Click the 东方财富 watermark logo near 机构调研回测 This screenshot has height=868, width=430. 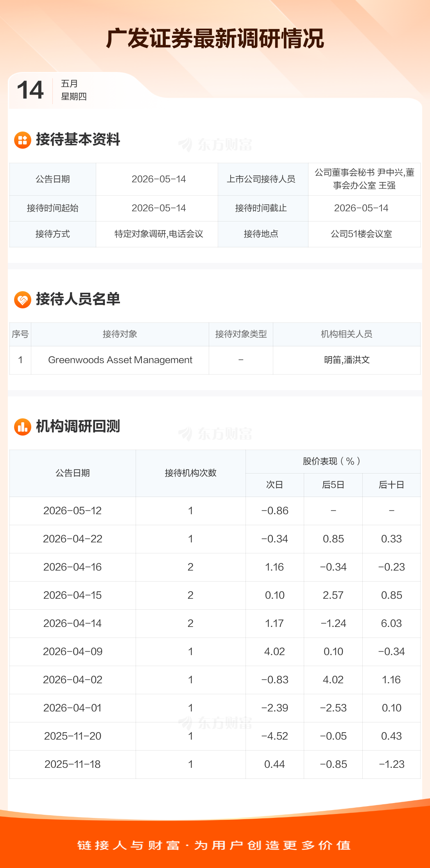click(215, 434)
